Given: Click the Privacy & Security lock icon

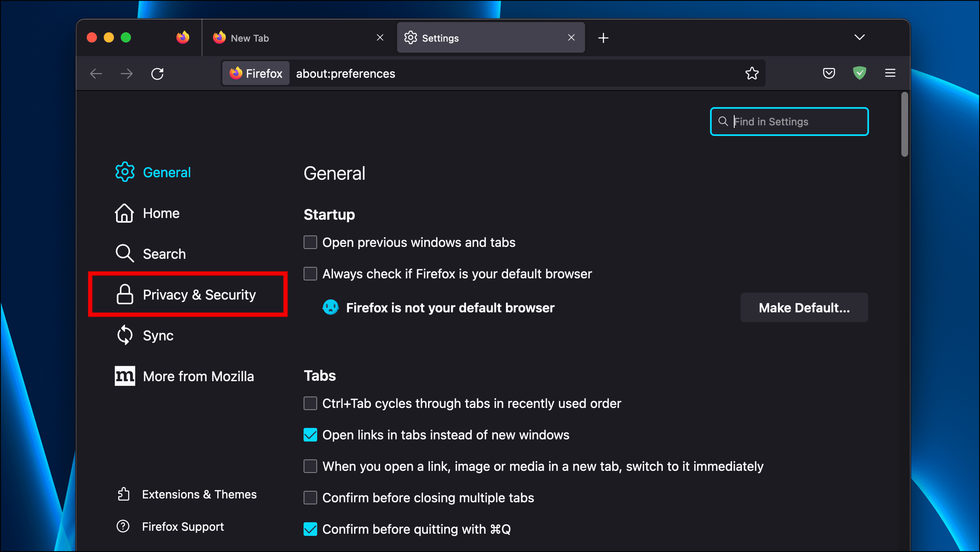Looking at the screenshot, I should (x=125, y=294).
